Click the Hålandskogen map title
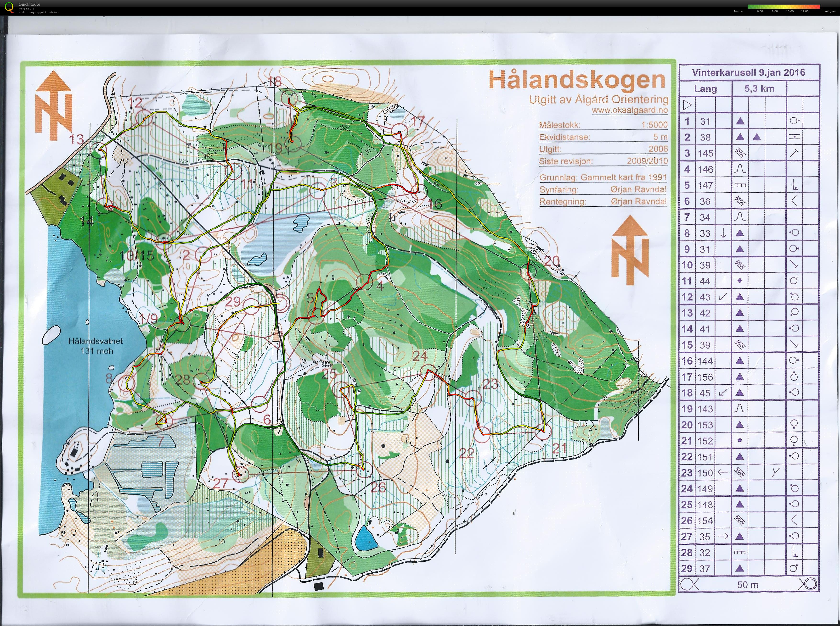Viewport: 840px width, 626px height. (577, 80)
